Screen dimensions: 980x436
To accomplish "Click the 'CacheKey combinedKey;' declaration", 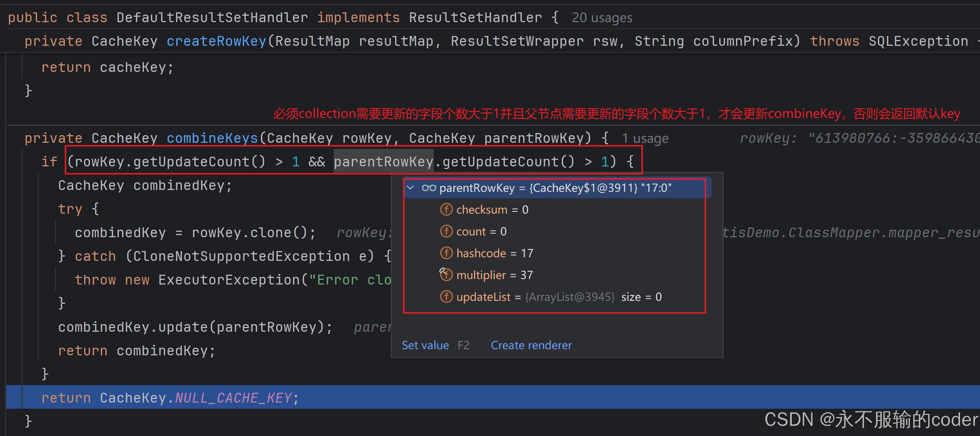I will coord(145,185).
